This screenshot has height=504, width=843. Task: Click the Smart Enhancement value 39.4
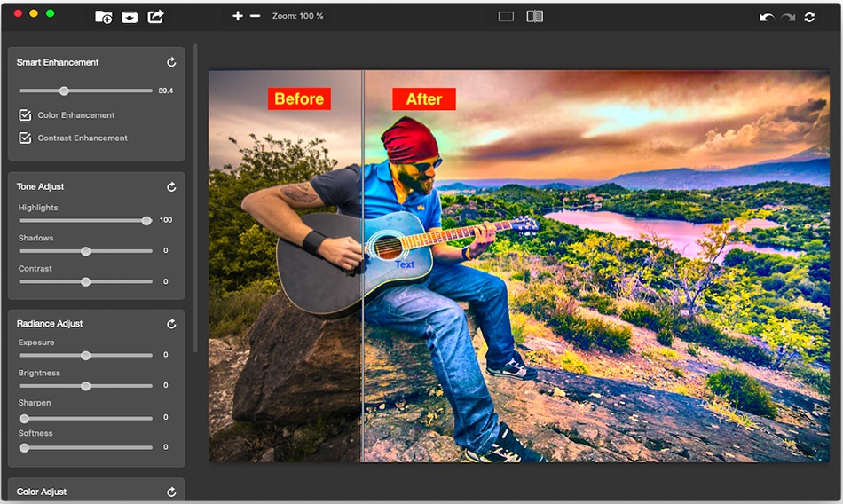click(166, 91)
